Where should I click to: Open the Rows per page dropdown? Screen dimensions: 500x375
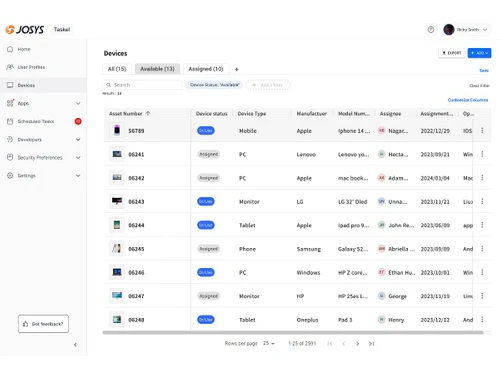point(269,343)
